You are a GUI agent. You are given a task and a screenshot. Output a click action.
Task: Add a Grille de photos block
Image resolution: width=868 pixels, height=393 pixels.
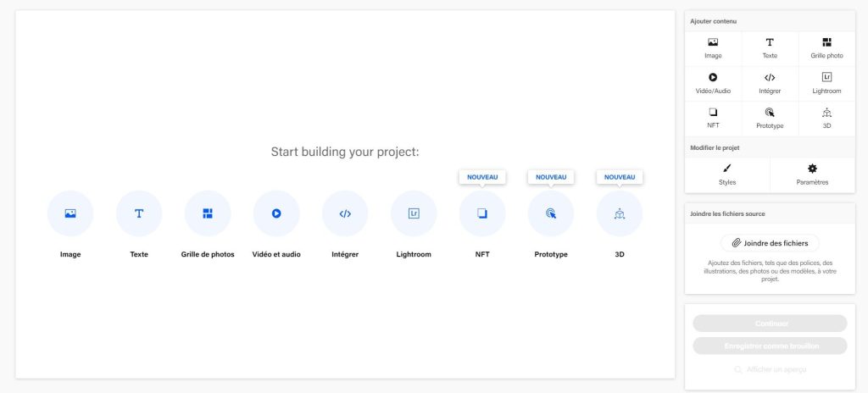coord(208,213)
